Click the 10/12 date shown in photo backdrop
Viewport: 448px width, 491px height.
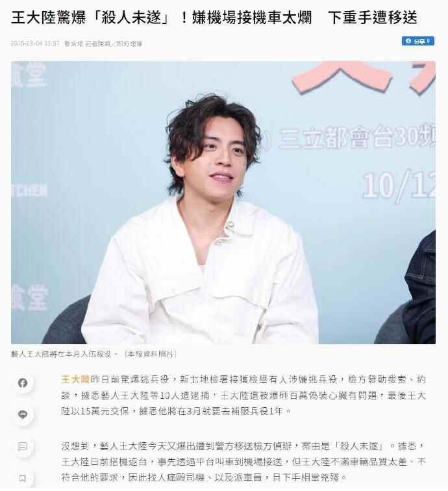click(x=399, y=185)
